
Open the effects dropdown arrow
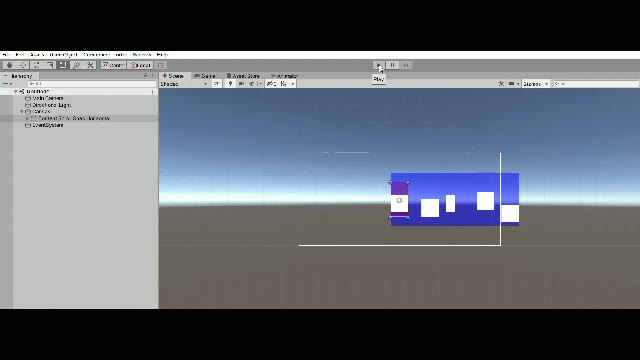point(260,84)
